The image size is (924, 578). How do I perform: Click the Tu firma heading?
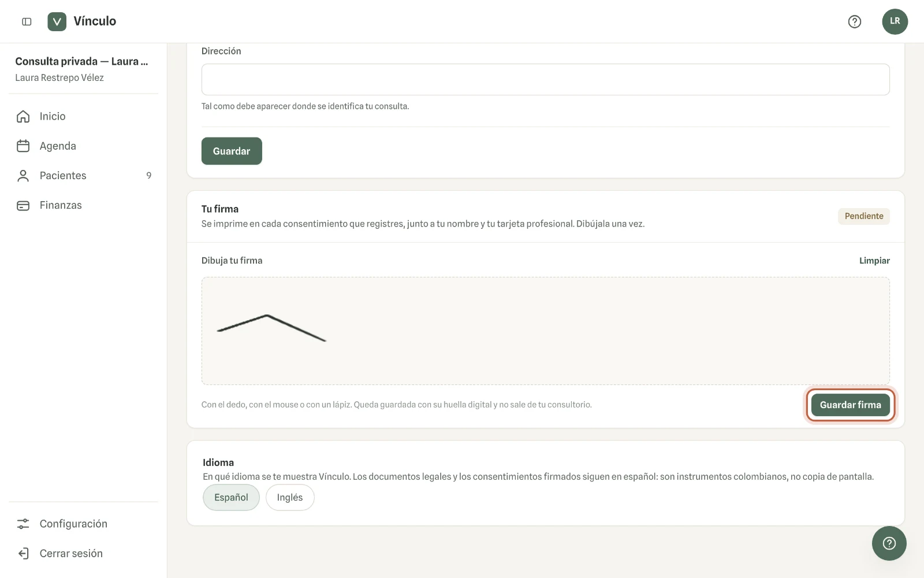pyautogui.click(x=220, y=209)
